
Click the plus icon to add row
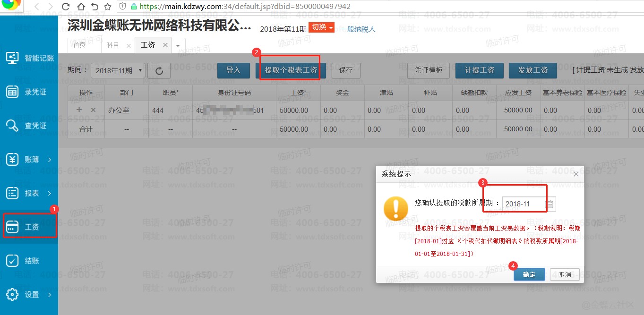(x=79, y=110)
